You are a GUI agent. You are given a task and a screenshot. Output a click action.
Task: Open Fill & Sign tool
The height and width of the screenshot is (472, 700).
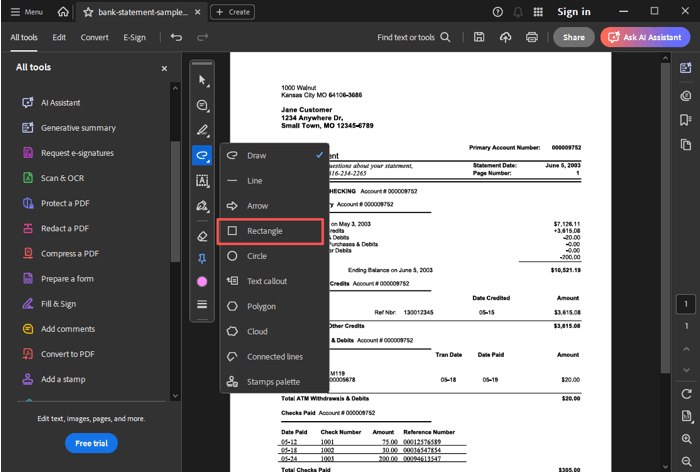(x=49, y=304)
